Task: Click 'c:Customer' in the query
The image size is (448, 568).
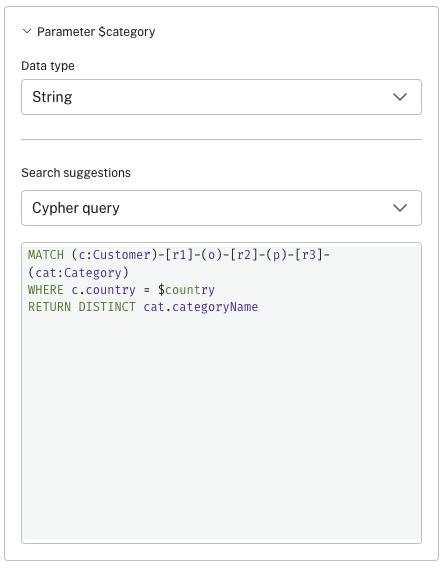Action: [114, 255]
